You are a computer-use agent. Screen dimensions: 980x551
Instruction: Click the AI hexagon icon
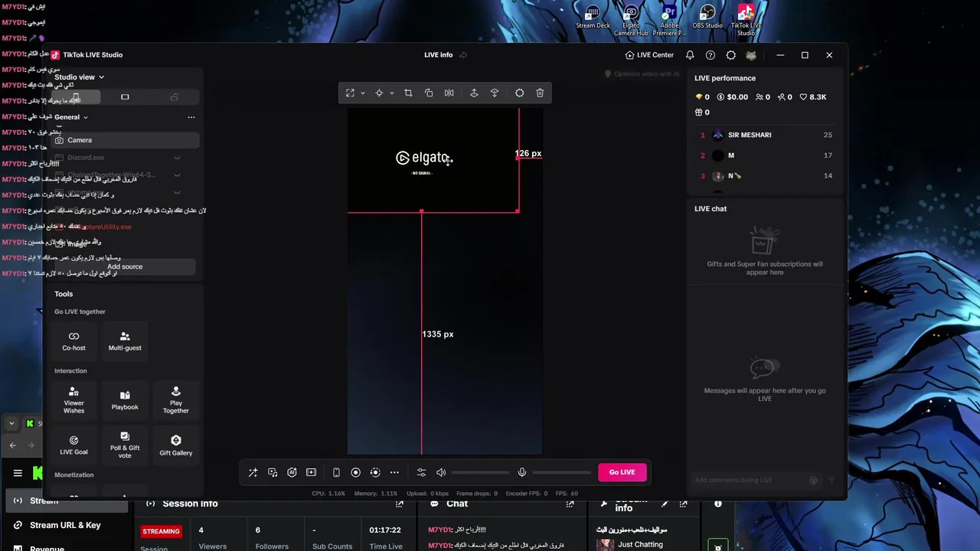(x=292, y=473)
